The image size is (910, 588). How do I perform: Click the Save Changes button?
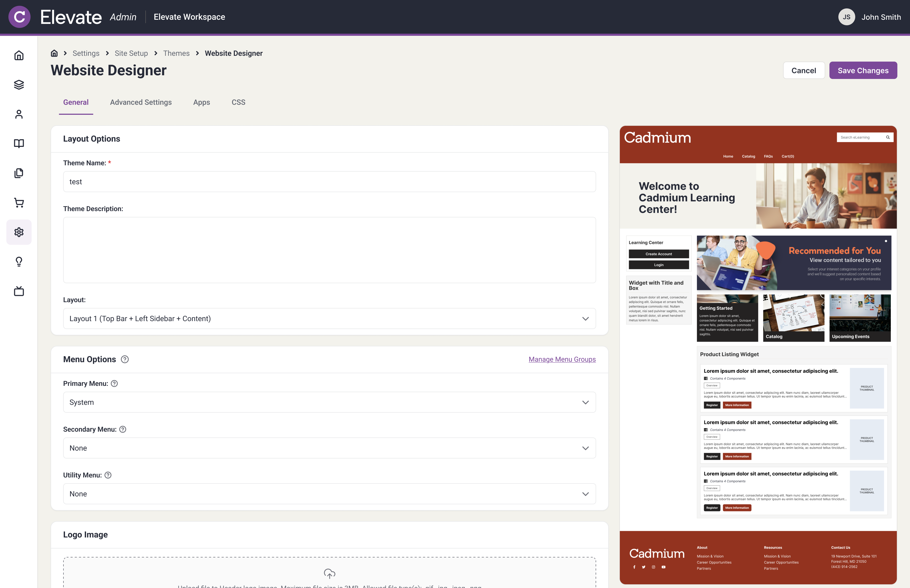click(863, 70)
